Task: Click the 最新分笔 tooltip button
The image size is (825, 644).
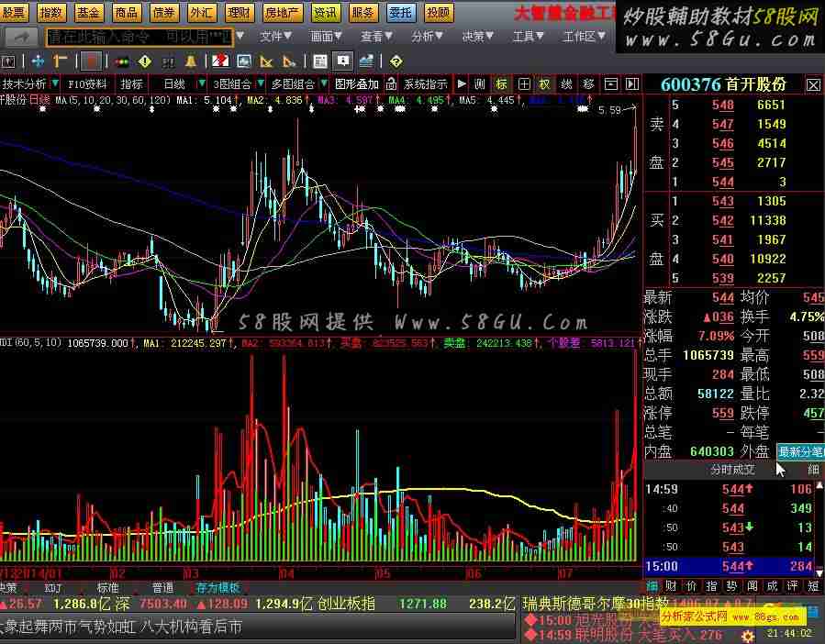Action: 800,451
